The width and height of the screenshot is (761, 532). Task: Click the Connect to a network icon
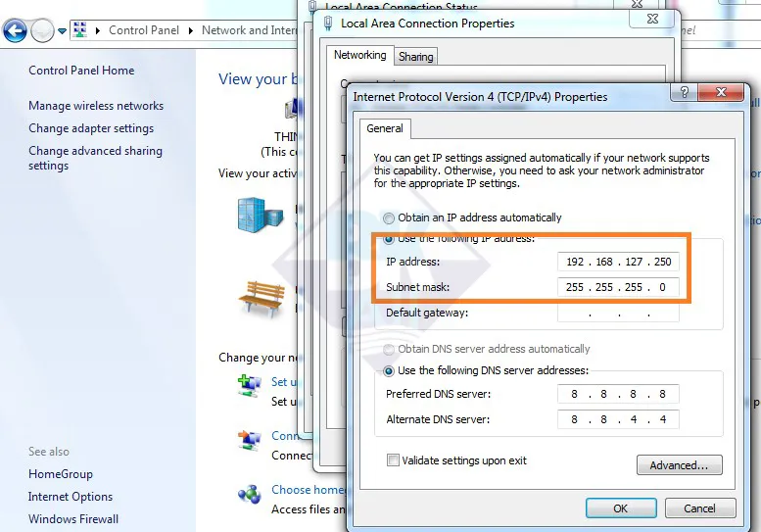tap(249, 439)
